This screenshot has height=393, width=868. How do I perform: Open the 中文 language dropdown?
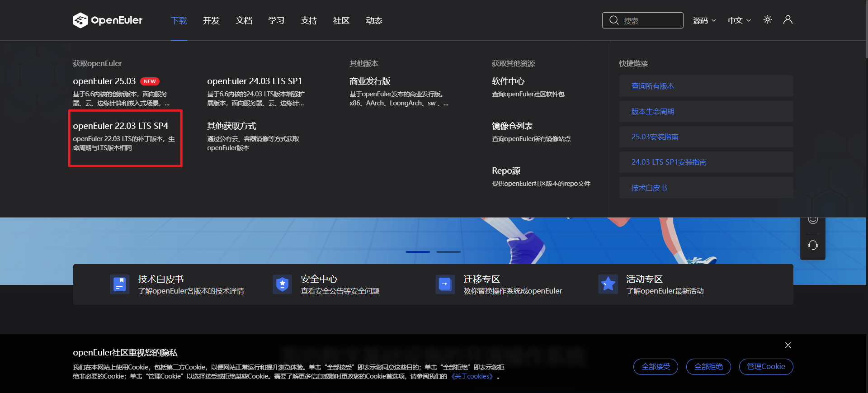tap(740, 20)
